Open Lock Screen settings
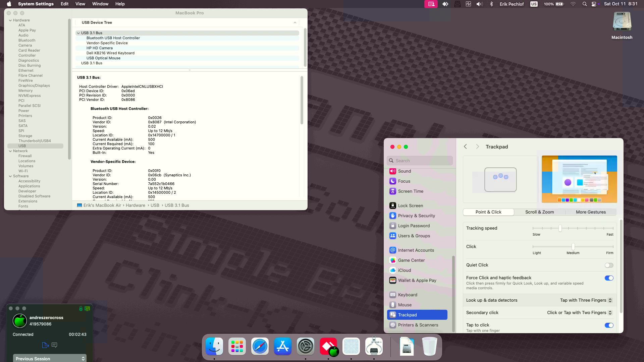 417,205
